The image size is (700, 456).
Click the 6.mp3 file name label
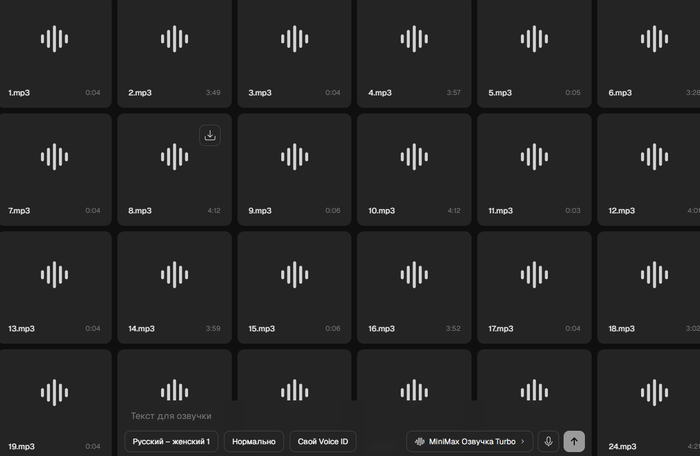click(x=620, y=93)
